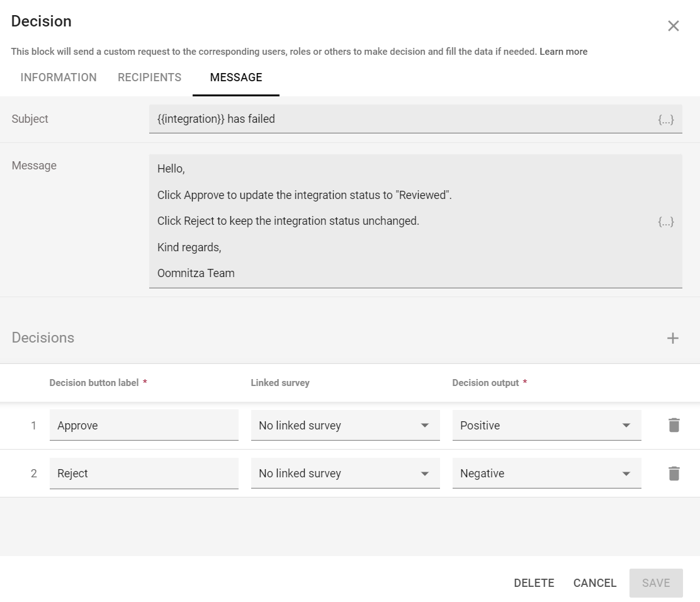
Task: Open the Linked survey dropdown for Reject
Action: click(x=345, y=473)
